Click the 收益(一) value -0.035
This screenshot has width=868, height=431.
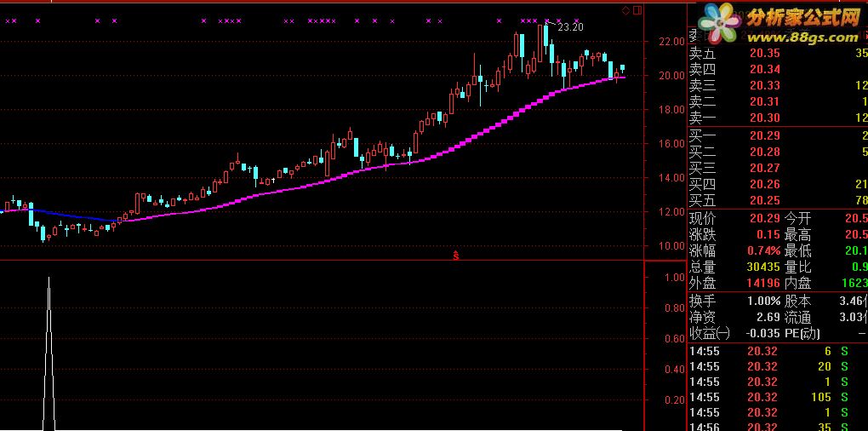pos(762,334)
